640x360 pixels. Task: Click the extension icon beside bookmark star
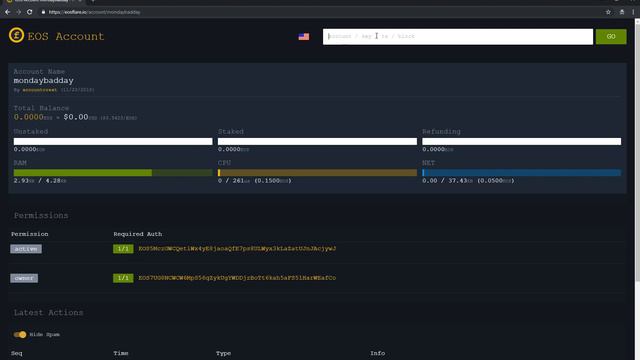pyautogui.click(x=622, y=12)
